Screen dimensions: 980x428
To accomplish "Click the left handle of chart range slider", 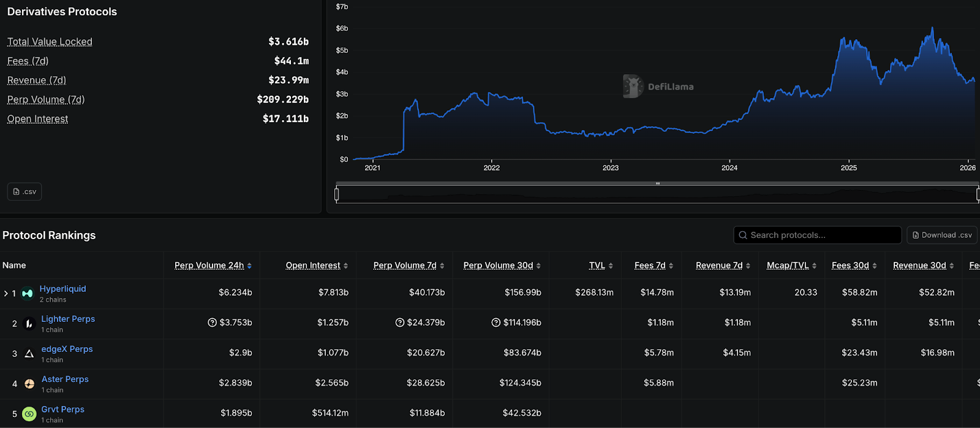I will tap(336, 194).
